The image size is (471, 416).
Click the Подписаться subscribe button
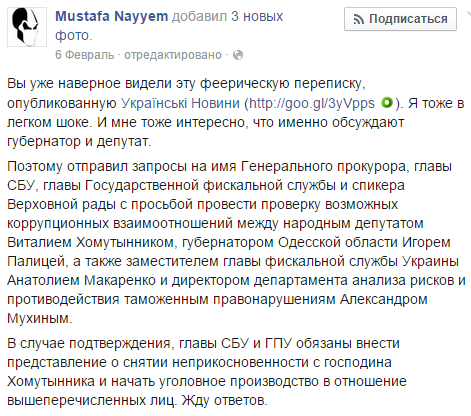coord(400,19)
